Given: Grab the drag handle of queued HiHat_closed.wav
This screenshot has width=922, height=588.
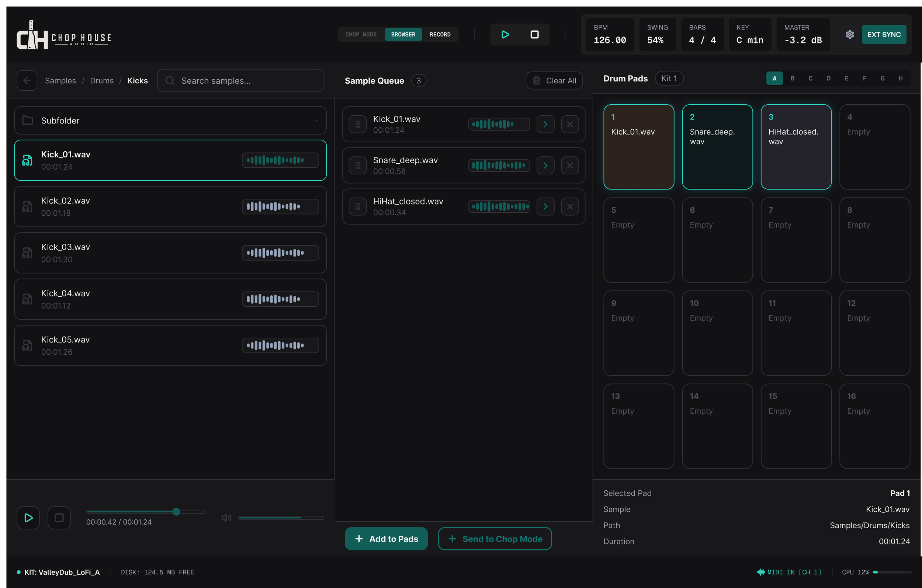Looking at the screenshot, I should point(358,206).
